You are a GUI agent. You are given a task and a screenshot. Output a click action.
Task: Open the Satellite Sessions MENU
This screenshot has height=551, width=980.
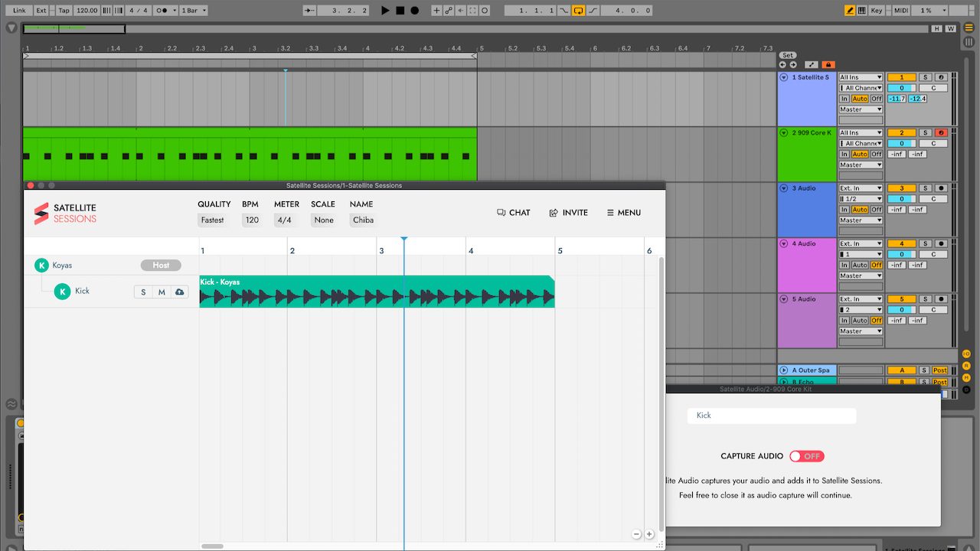tap(624, 213)
